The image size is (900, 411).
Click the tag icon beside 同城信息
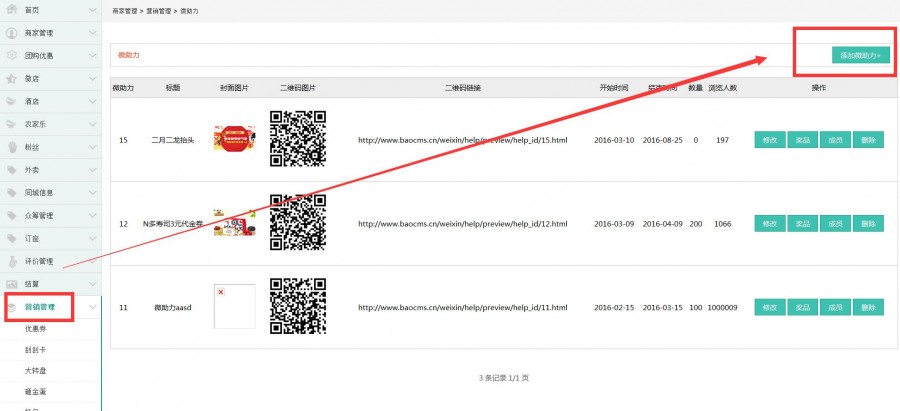[x=11, y=193]
